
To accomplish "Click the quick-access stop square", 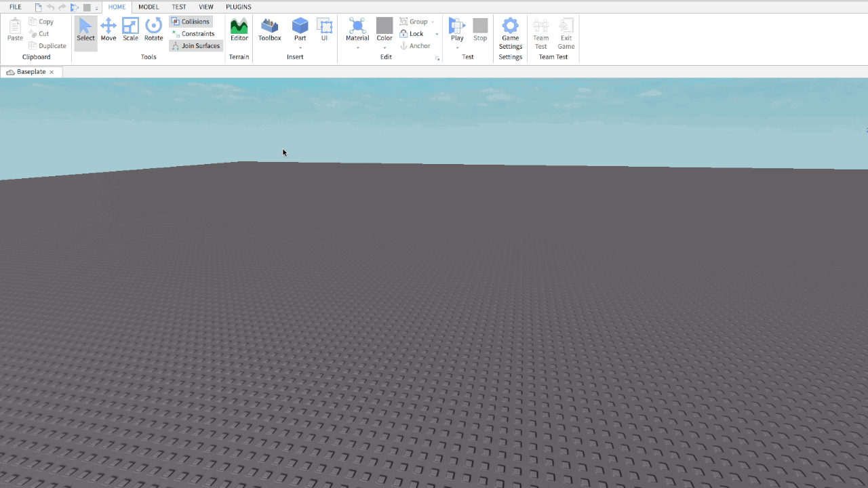I will tap(87, 7).
